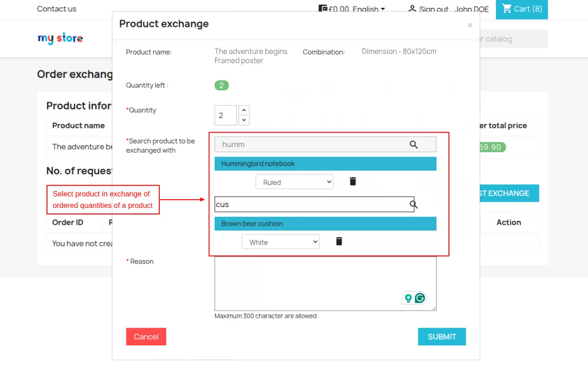This screenshot has width=588, height=368.
Task: Open the Ruled variant dropdown for Hummingbird notebook
Action: 294,182
